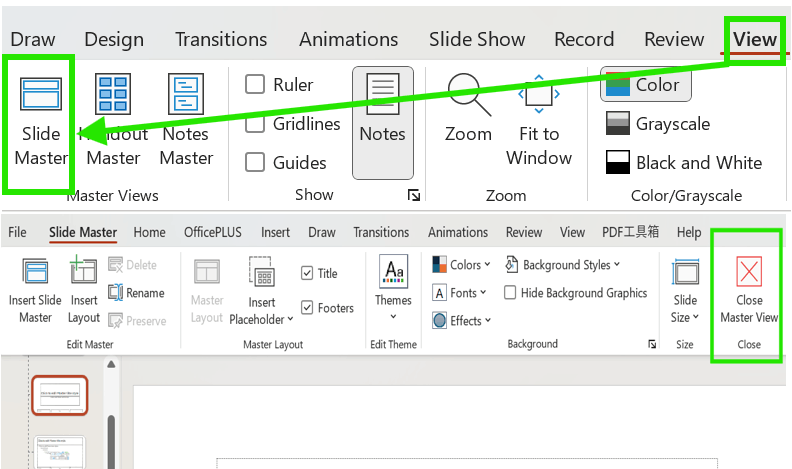Open the Design tab

114,39
